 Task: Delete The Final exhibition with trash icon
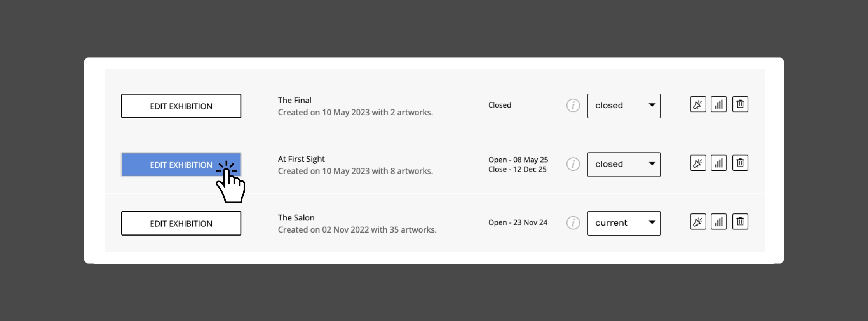pyautogui.click(x=740, y=104)
